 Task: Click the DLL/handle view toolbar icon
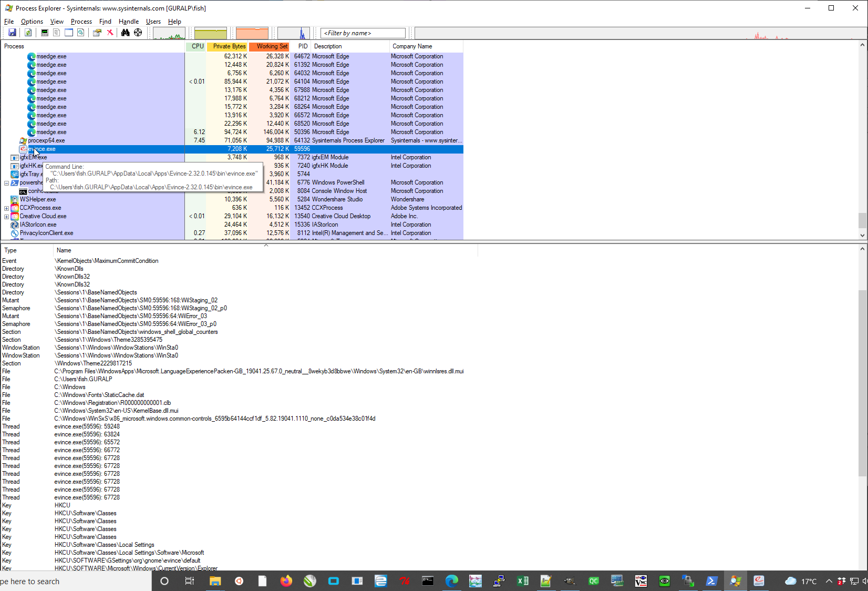(81, 33)
